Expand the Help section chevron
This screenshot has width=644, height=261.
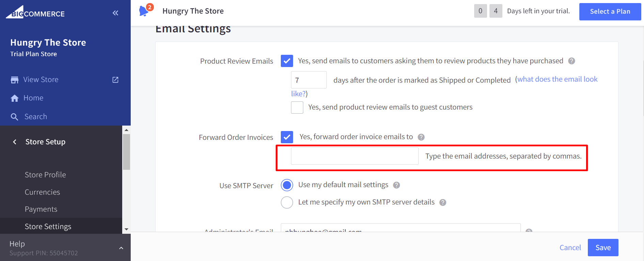(x=121, y=248)
